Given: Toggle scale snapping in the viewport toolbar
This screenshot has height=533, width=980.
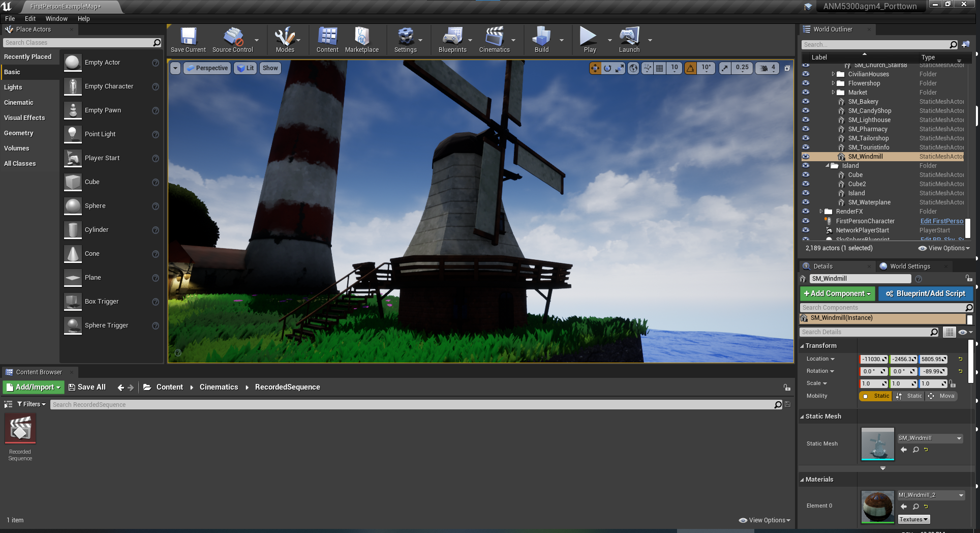Looking at the screenshot, I should click(724, 68).
